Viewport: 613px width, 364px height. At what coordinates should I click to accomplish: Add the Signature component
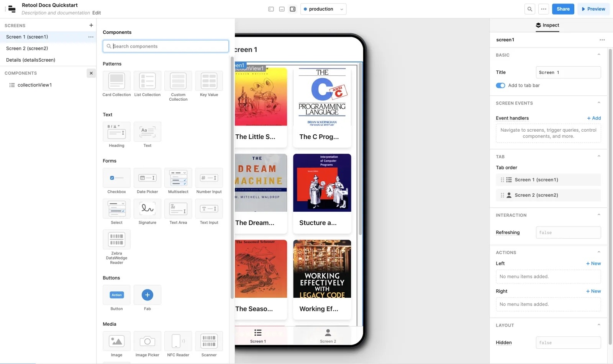(x=148, y=209)
